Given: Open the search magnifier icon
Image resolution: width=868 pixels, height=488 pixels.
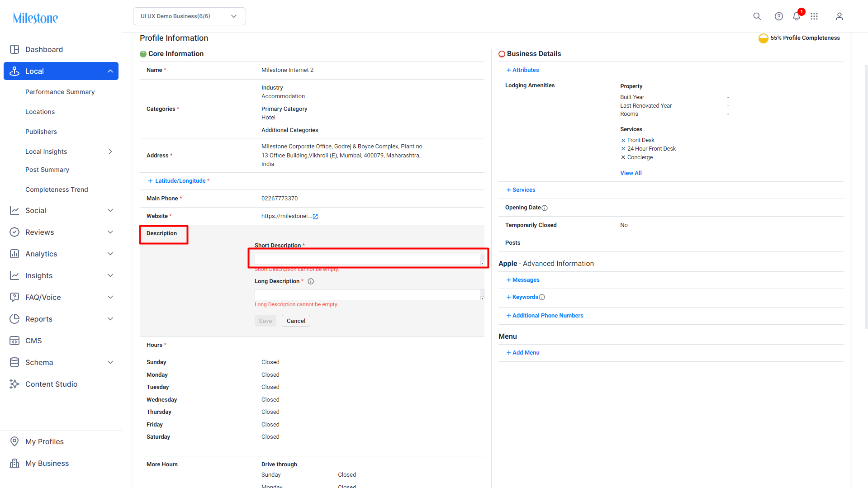Looking at the screenshot, I should (x=757, y=16).
